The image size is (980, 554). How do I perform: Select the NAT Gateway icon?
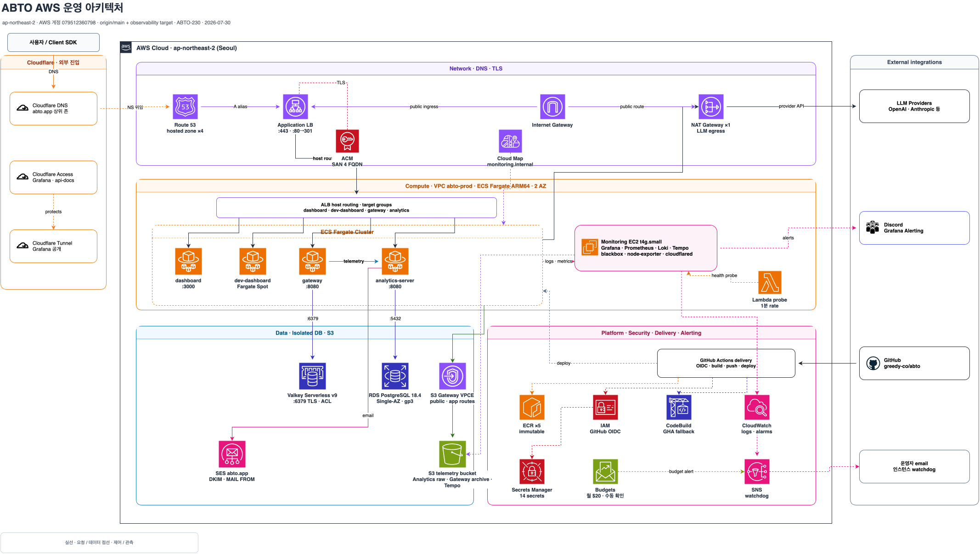tap(711, 107)
